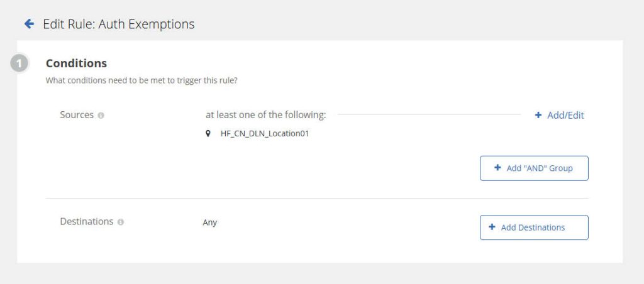Click the Sources label
644x284 pixels.
point(77,115)
